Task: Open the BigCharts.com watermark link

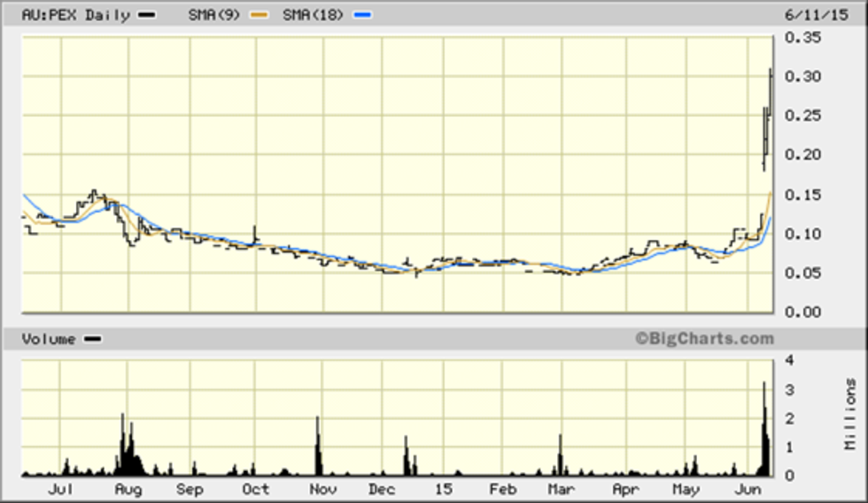Action: [x=703, y=338]
